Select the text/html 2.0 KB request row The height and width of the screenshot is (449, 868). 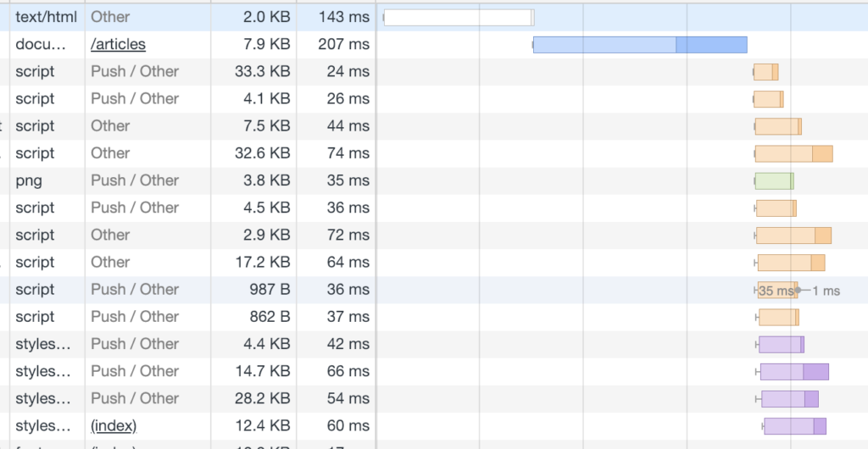[x=434, y=17]
